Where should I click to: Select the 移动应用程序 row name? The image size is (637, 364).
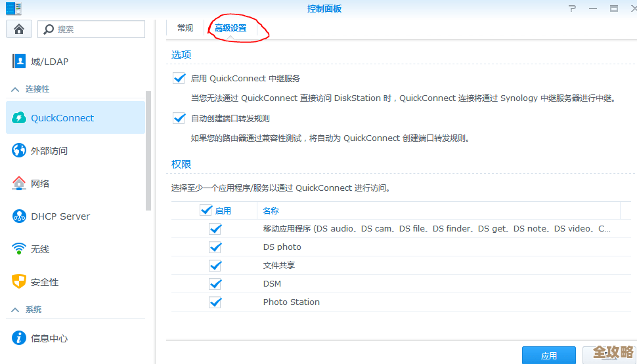click(437, 228)
